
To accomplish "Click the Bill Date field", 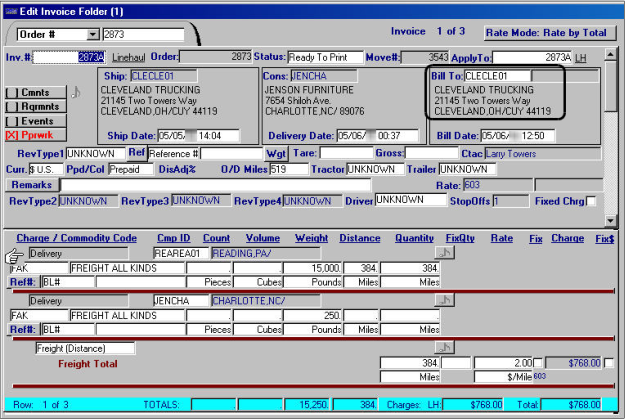I will [517, 136].
